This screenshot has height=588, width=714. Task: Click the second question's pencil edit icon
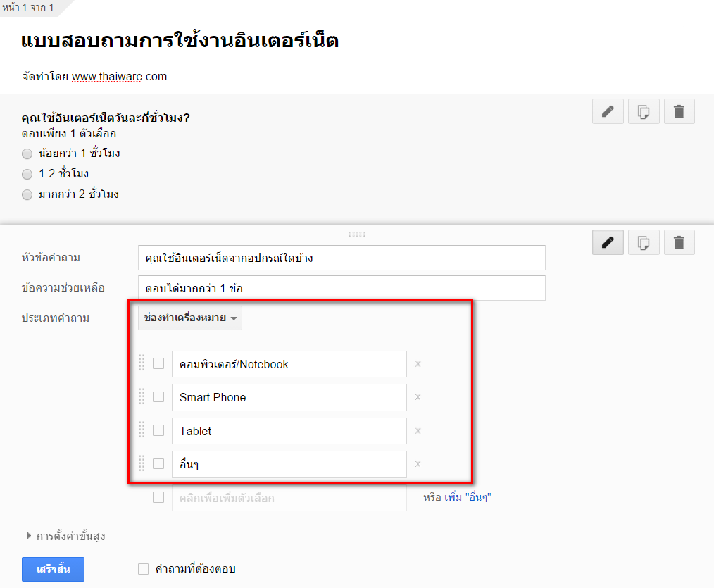point(608,242)
